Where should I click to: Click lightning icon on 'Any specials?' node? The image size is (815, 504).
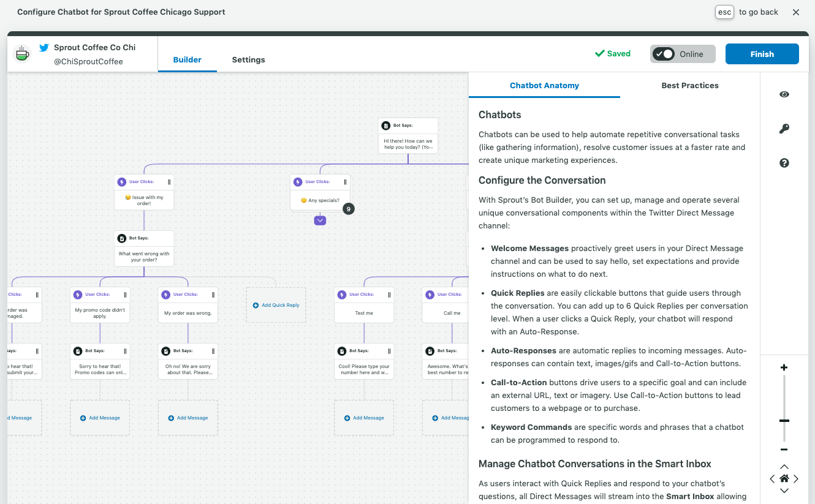(x=298, y=182)
